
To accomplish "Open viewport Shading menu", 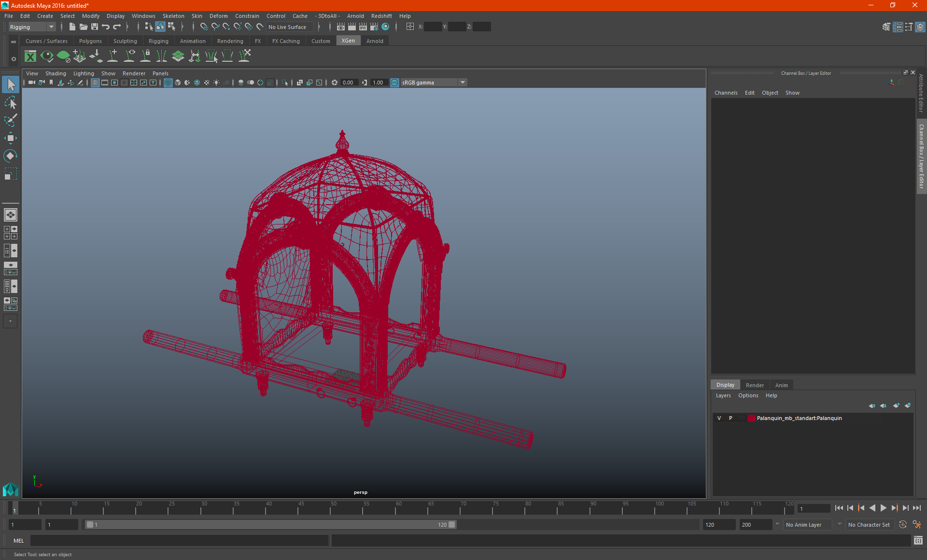I will click(x=56, y=73).
